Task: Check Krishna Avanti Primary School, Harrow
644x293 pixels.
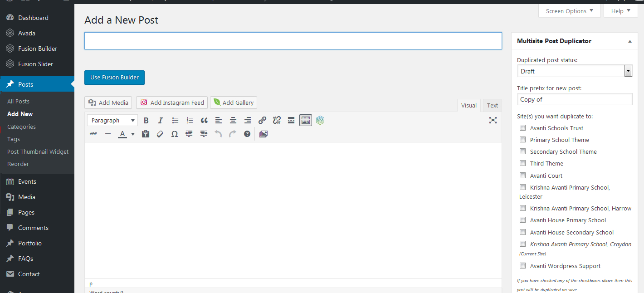Action: pos(523,208)
